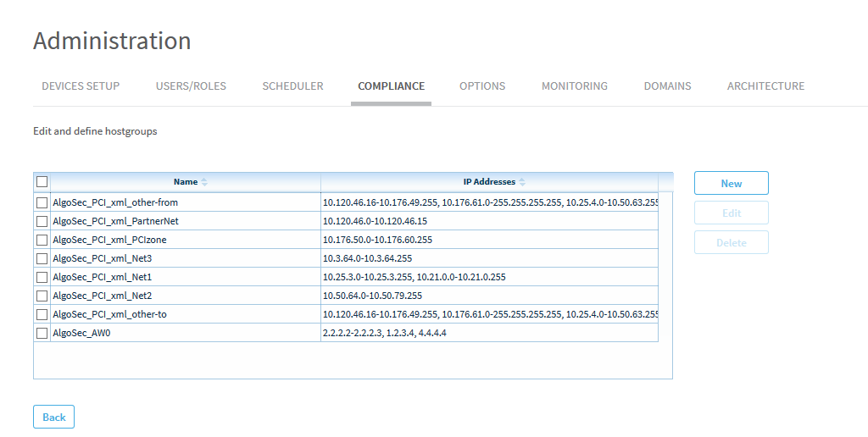The height and width of the screenshot is (437, 868).
Task: Open the Options tab
Action: (x=482, y=86)
